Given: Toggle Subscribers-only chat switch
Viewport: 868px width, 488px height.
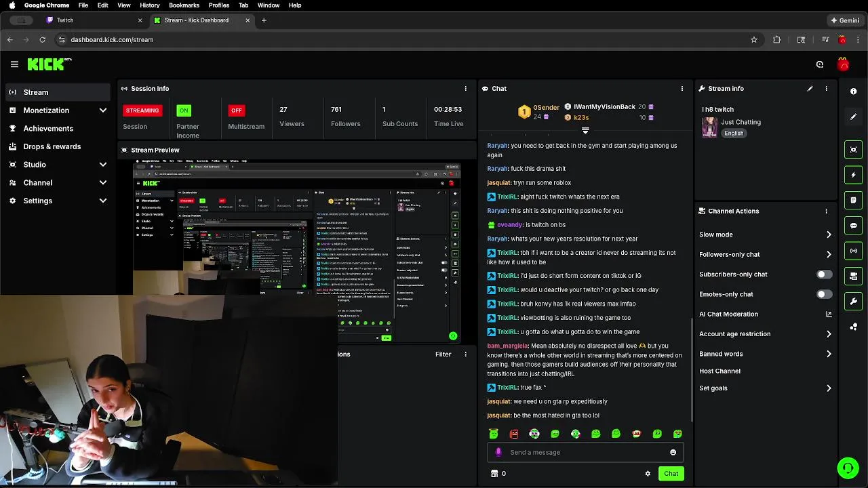Looking at the screenshot, I should pos(824,274).
